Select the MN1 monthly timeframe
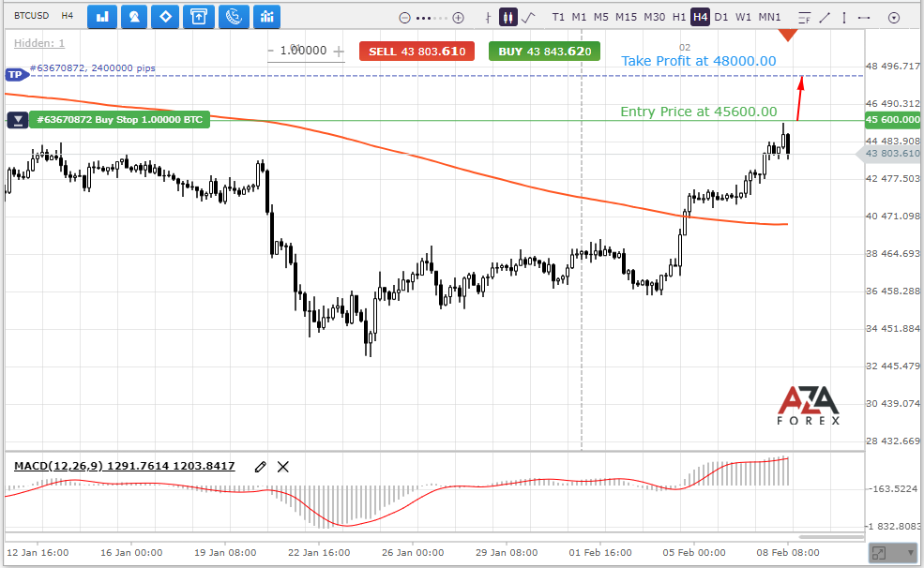The image size is (924, 568). (769, 17)
